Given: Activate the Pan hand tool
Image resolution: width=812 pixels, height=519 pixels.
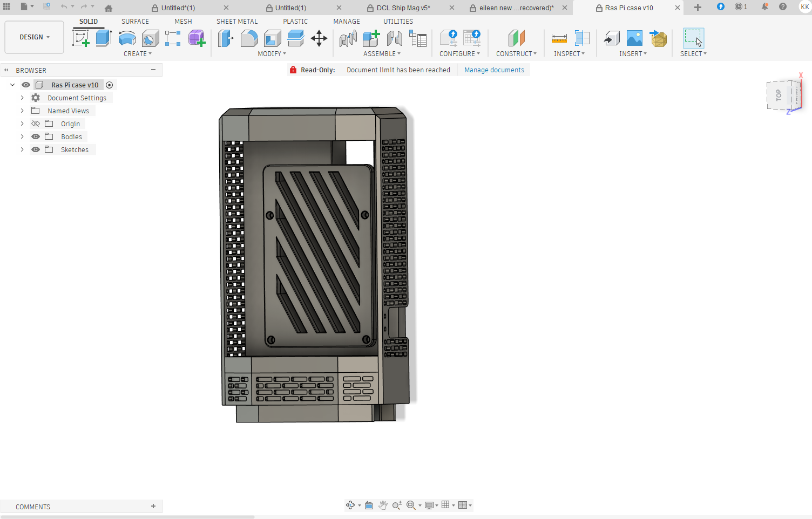Looking at the screenshot, I should click(x=383, y=505).
